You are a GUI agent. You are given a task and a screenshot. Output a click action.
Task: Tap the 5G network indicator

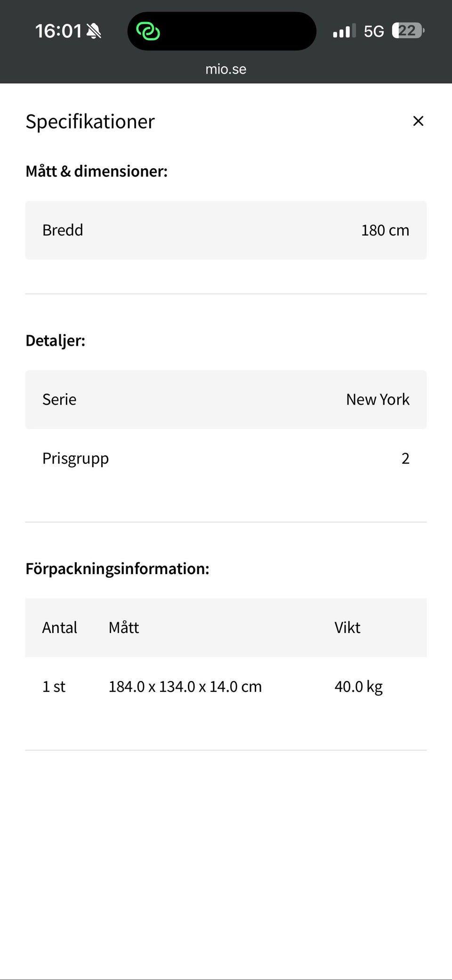pos(374,32)
